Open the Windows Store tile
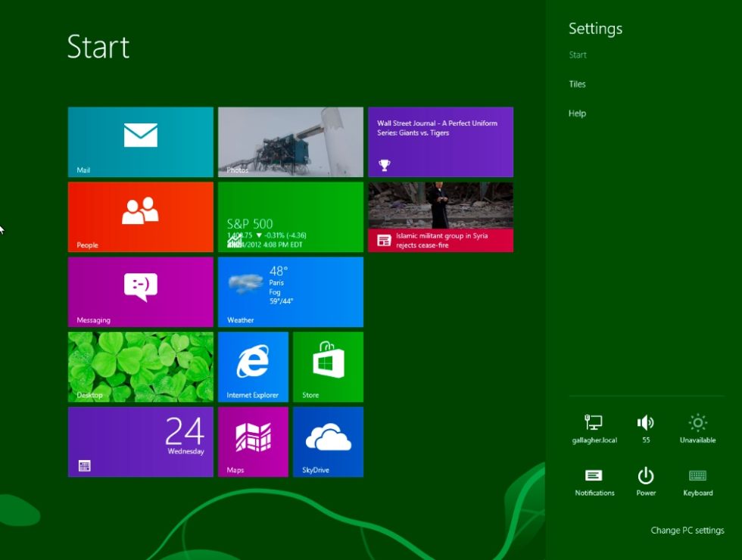742x560 pixels. (x=328, y=366)
